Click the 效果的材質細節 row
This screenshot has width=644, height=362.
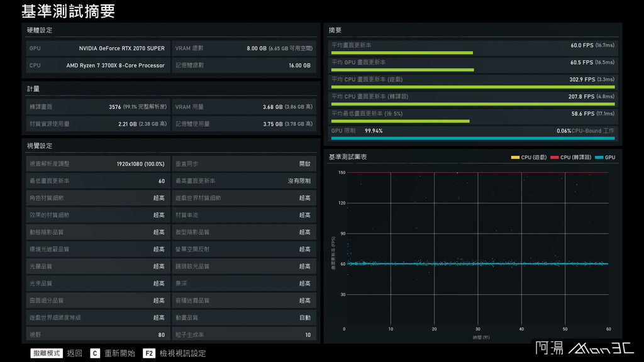pyautogui.click(x=97, y=215)
